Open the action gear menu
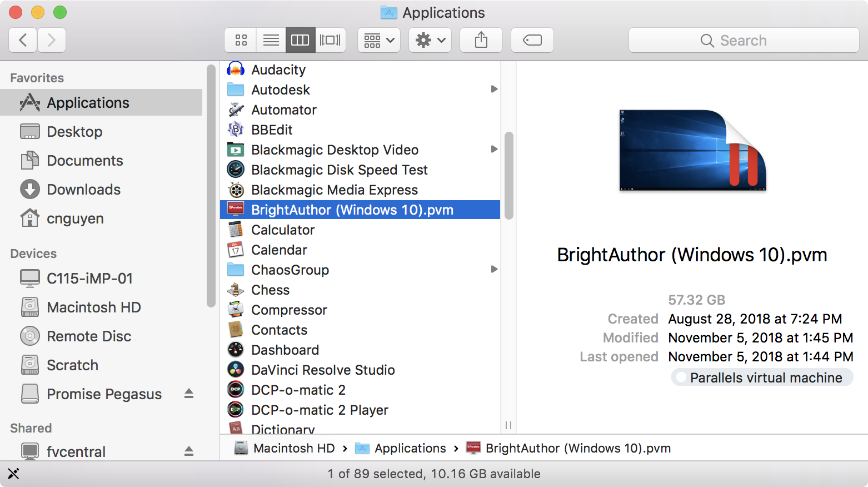 pyautogui.click(x=430, y=39)
